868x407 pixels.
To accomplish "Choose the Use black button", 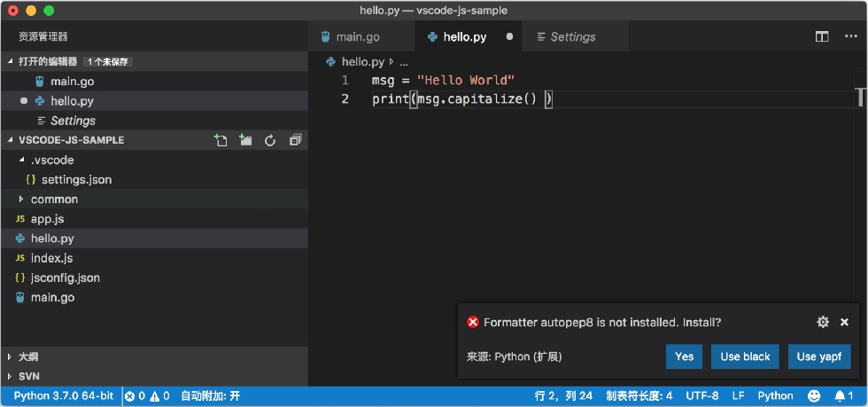I will [x=745, y=356].
